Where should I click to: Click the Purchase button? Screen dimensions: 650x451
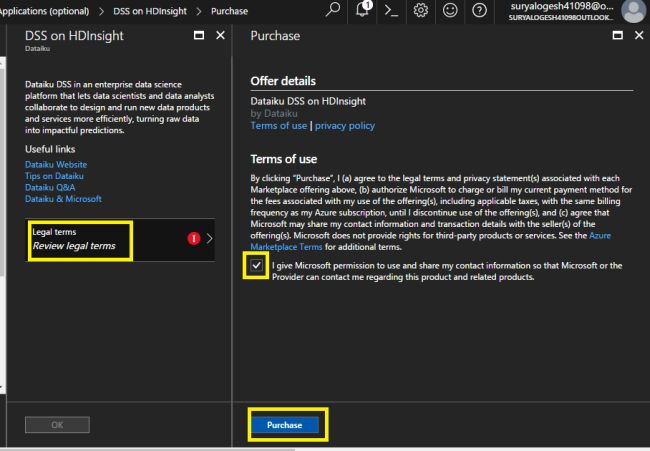click(285, 425)
